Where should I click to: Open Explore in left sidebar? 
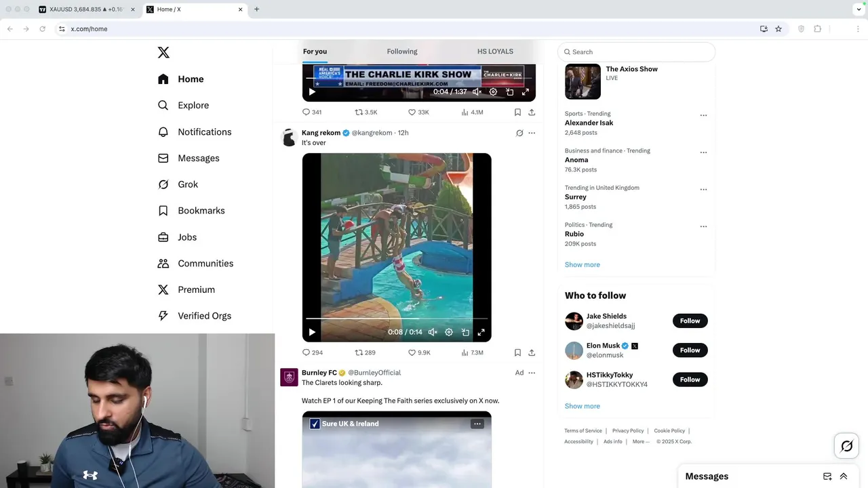pyautogui.click(x=183, y=105)
